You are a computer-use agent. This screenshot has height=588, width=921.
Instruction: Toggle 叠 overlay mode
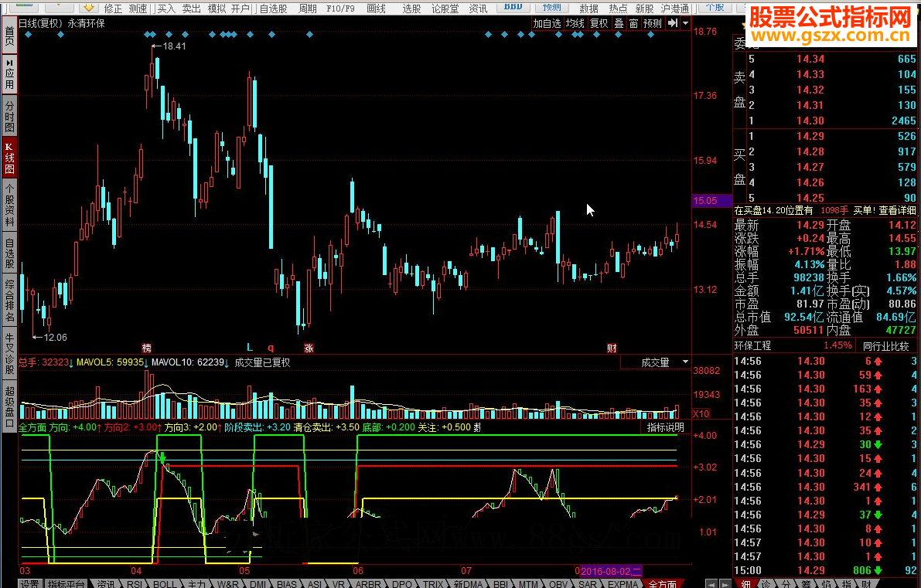(619, 23)
